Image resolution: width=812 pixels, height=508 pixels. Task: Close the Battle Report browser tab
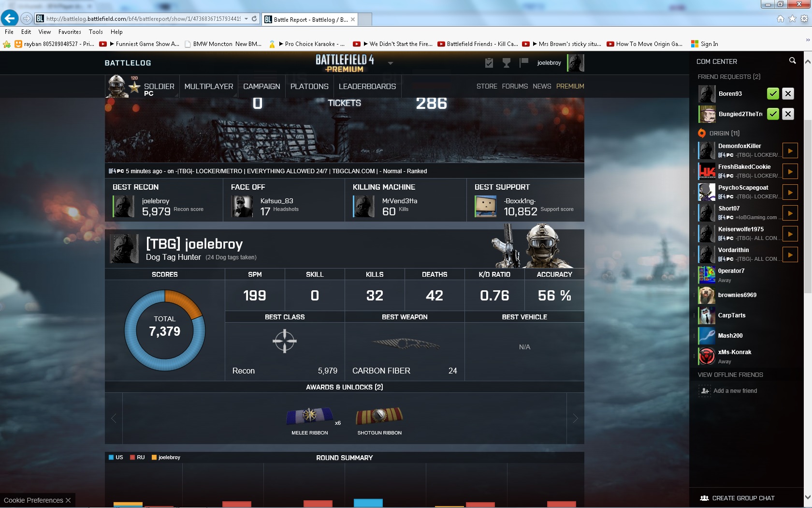point(353,19)
